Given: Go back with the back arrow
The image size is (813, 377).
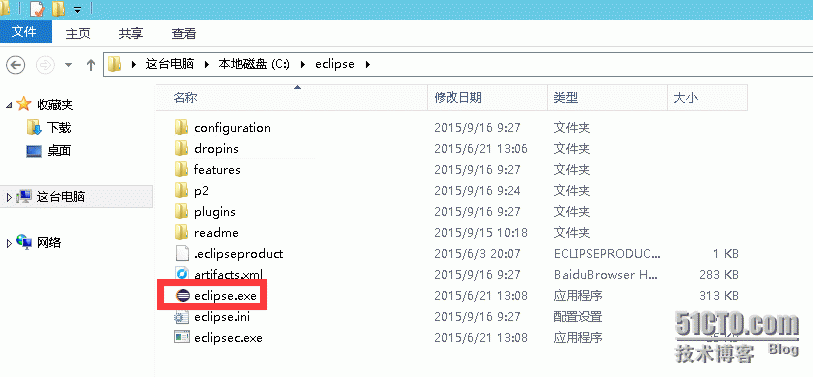Looking at the screenshot, I should (x=15, y=64).
